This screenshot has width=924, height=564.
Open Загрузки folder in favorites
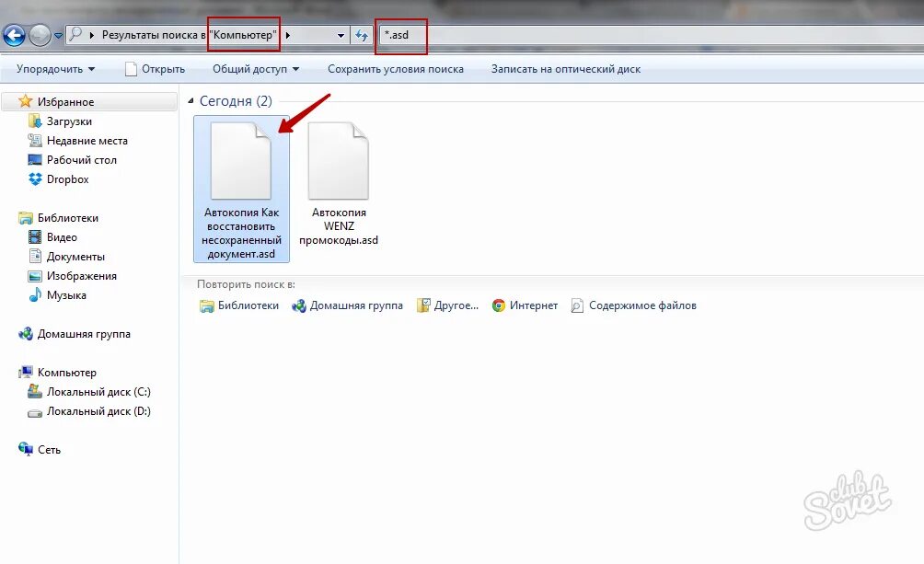pyautogui.click(x=69, y=121)
